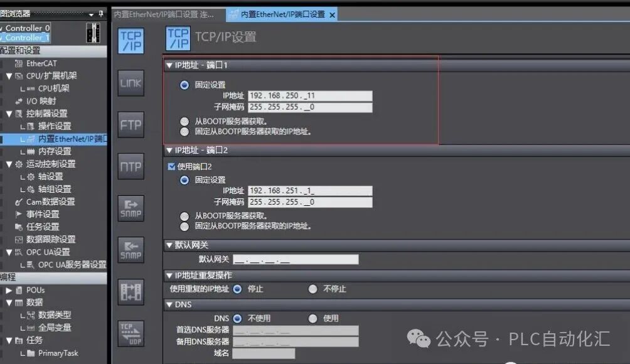The image size is (630, 364).
Task: Click the EtherCAT icon in the tree
Action: [x=19, y=63]
